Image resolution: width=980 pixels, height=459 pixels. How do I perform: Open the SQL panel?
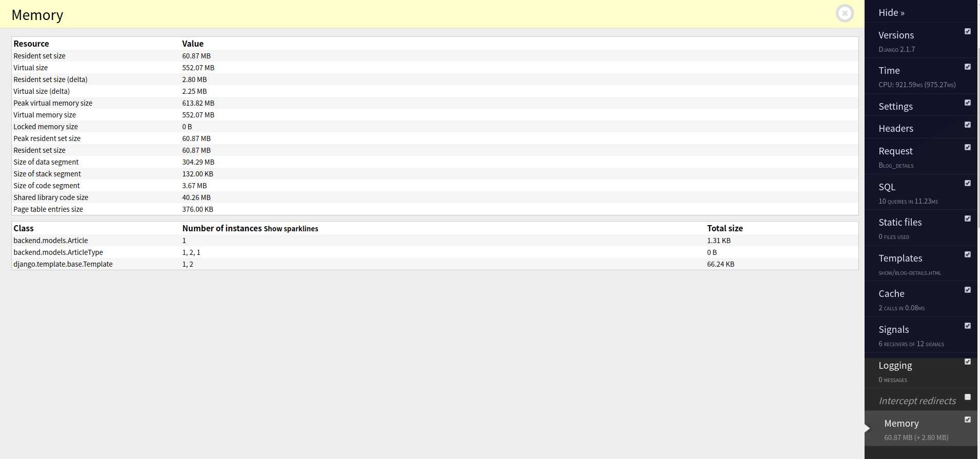[887, 187]
